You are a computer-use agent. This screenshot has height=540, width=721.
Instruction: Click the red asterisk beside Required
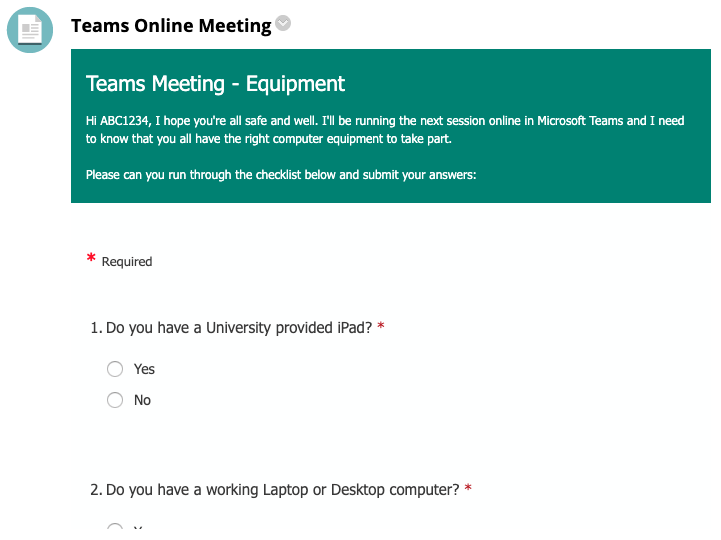click(91, 258)
